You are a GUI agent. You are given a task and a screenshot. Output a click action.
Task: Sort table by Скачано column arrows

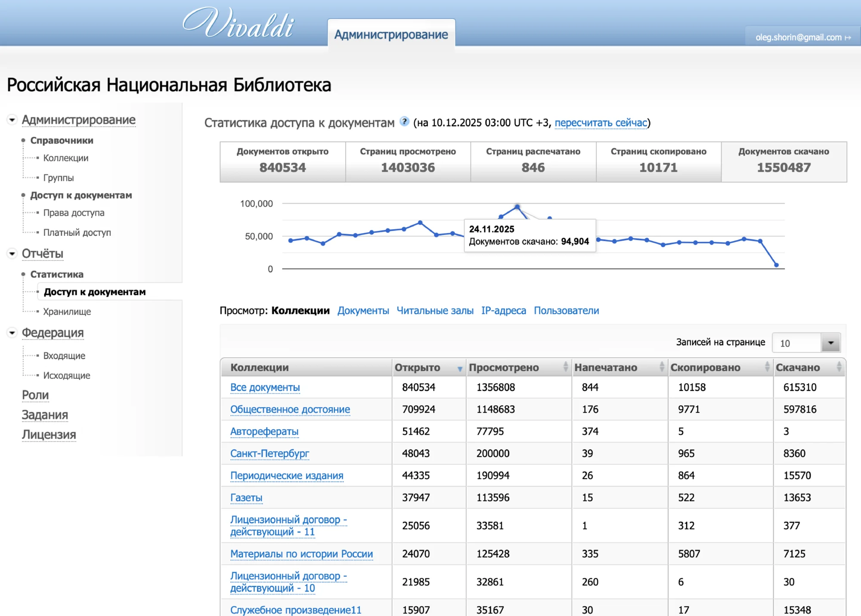(837, 367)
